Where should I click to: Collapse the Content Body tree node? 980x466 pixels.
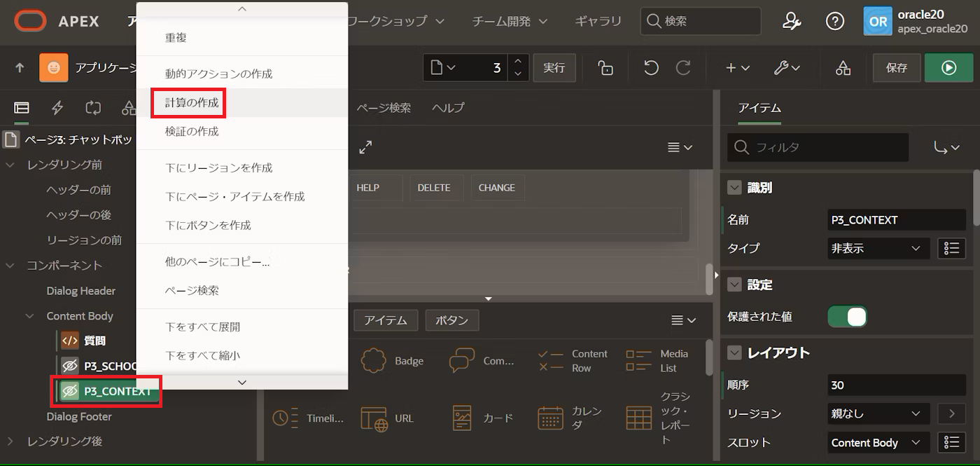coord(30,316)
